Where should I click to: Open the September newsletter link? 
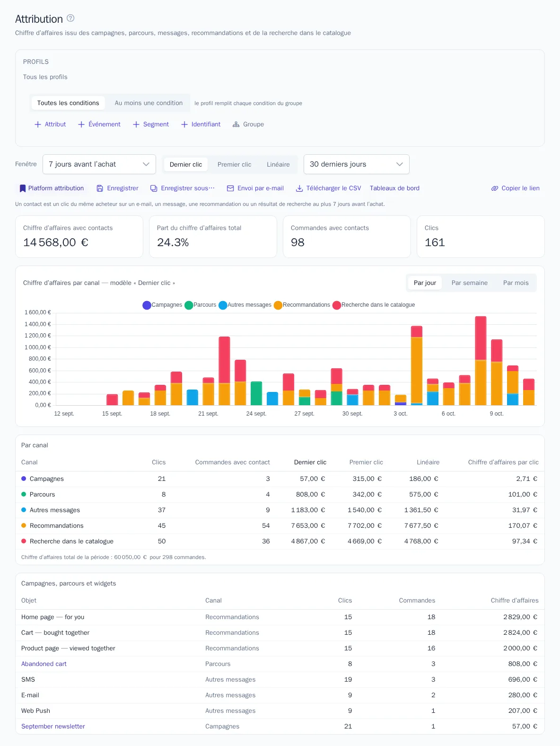click(x=53, y=727)
